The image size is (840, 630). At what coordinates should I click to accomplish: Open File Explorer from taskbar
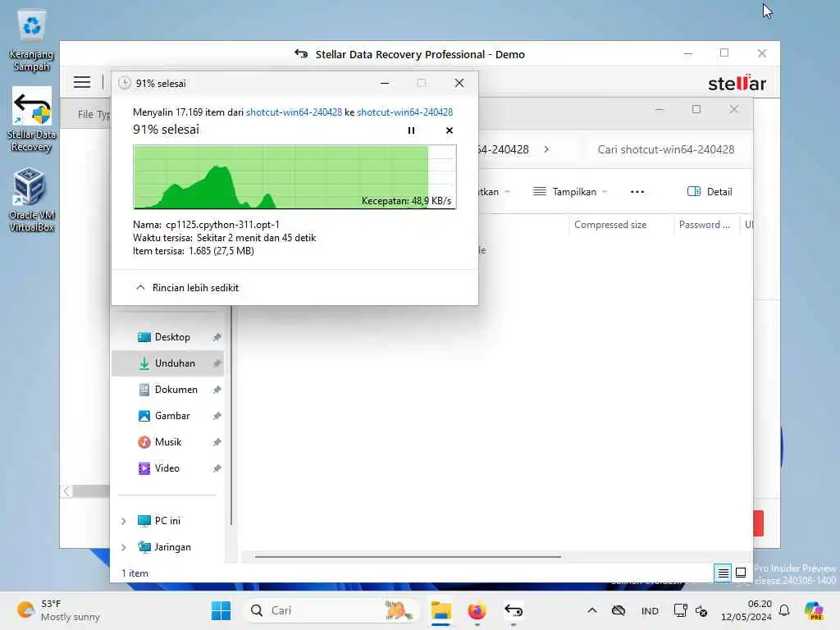pyautogui.click(x=441, y=610)
